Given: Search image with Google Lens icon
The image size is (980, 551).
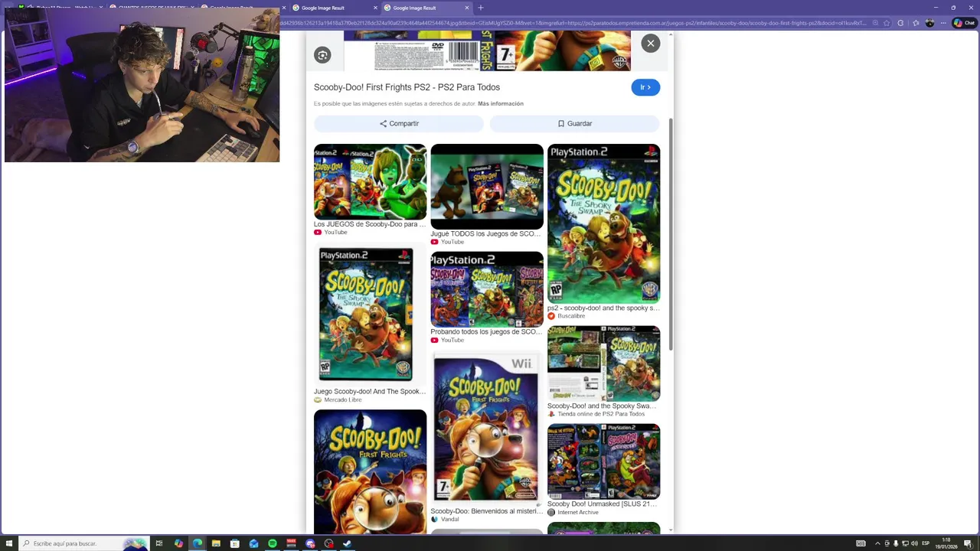Looking at the screenshot, I should click(322, 55).
